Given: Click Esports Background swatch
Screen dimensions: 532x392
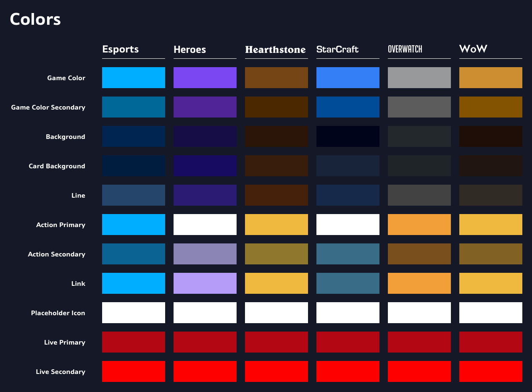Looking at the screenshot, I should pos(134,136).
